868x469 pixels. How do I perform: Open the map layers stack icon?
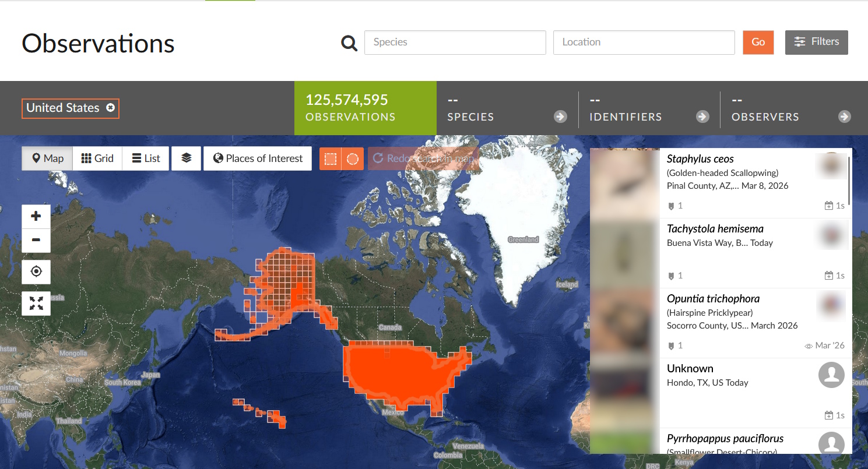(x=187, y=158)
